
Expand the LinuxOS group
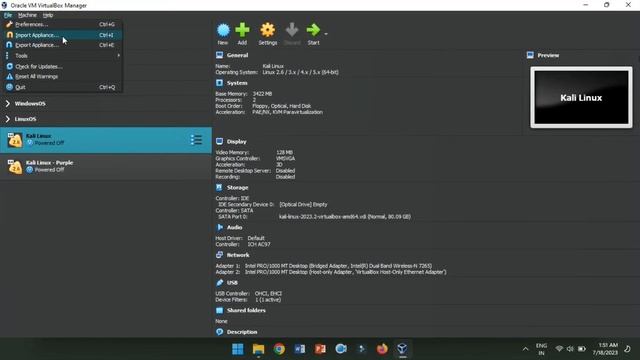(x=8, y=119)
